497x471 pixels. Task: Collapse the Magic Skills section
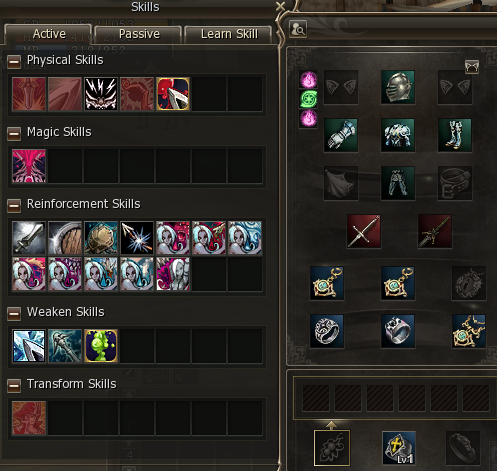pos(14,134)
